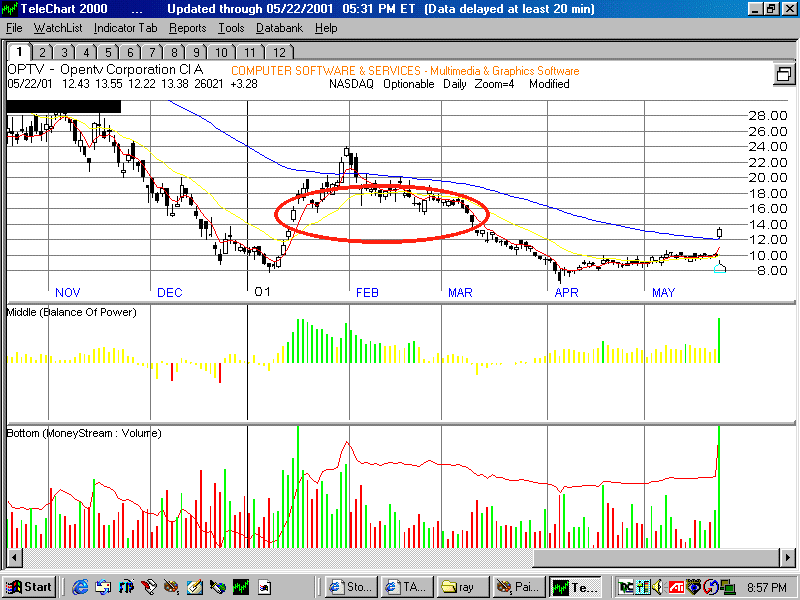Switch to the 'Pai...' Paint taskbar button
This screenshot has width=800, height=600.
pyautogui.click(x=519, y=587)
